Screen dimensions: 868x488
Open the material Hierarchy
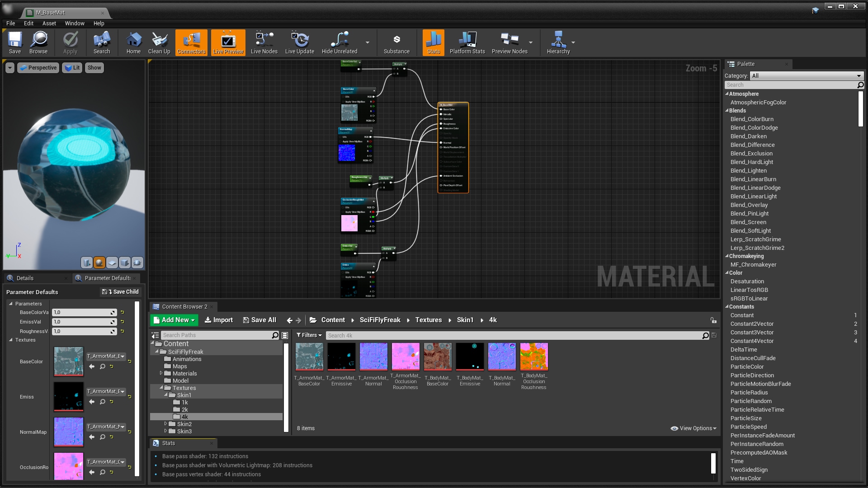558,42
